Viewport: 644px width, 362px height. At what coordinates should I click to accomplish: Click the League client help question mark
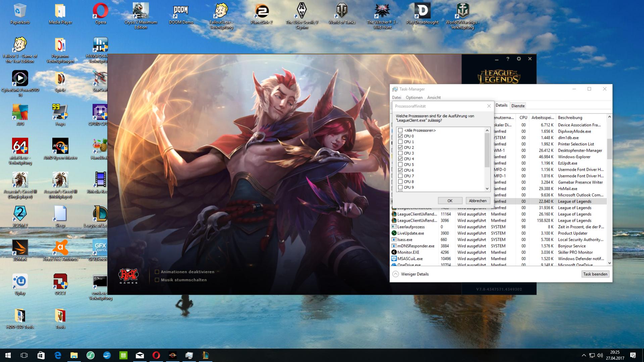508,59
